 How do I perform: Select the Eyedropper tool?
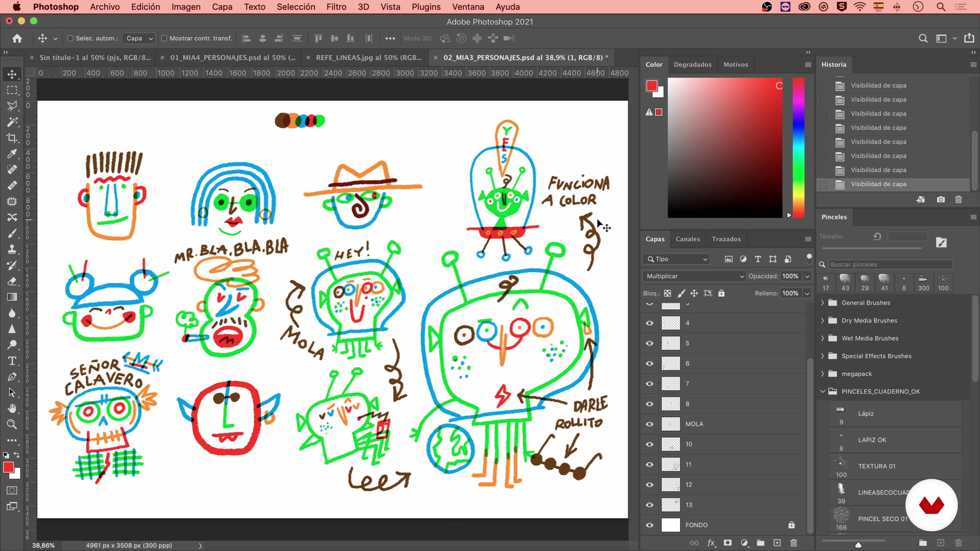click(x=12, y=154)
